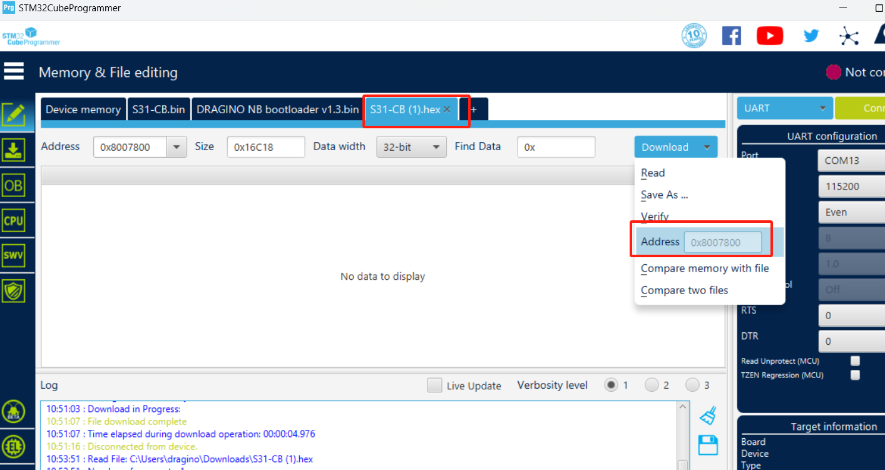Choose Compare two files
The height and width of the screenshot is (470, 885).
click(685, 291)
